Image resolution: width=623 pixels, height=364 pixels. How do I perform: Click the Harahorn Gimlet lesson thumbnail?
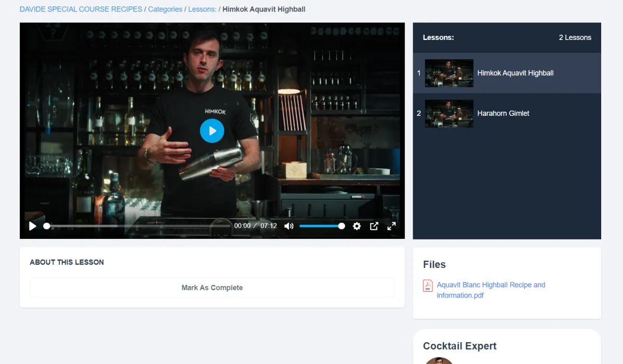pyautogui.click(x=449, y=113)
